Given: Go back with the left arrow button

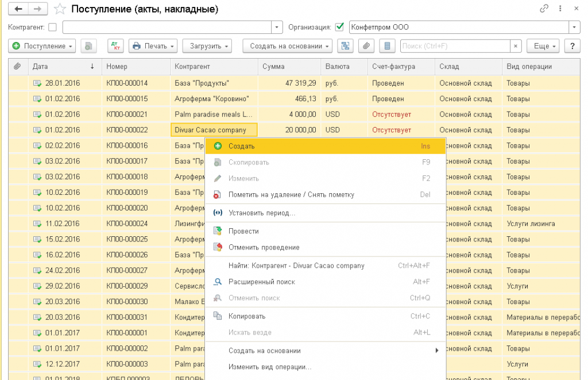Looking at the screenshot, I should click(x=18, y=9).
